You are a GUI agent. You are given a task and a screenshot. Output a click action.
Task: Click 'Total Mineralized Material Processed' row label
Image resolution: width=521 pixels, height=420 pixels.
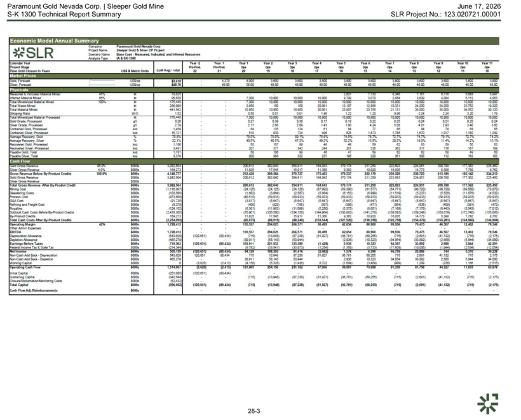tap(35, 118)
